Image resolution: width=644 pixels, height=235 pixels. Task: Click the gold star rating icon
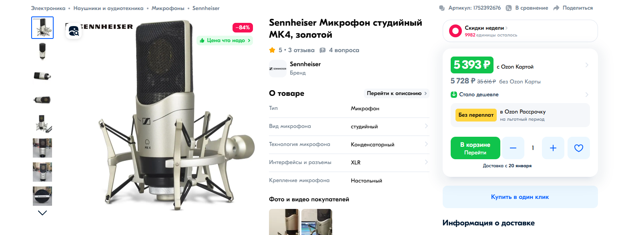pyautogui.click(x=272, y=50)
